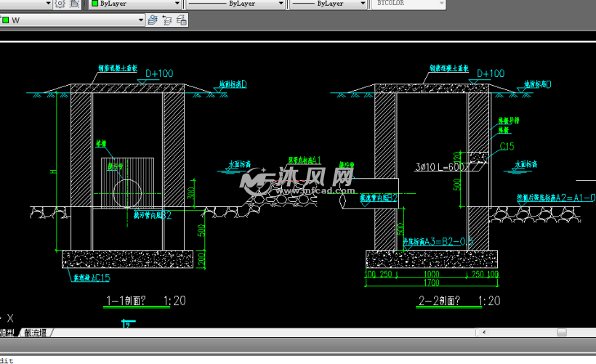Click the gear settings icon in top toolbar
Screen dimensions: 596x364
[x=60, y=4]
